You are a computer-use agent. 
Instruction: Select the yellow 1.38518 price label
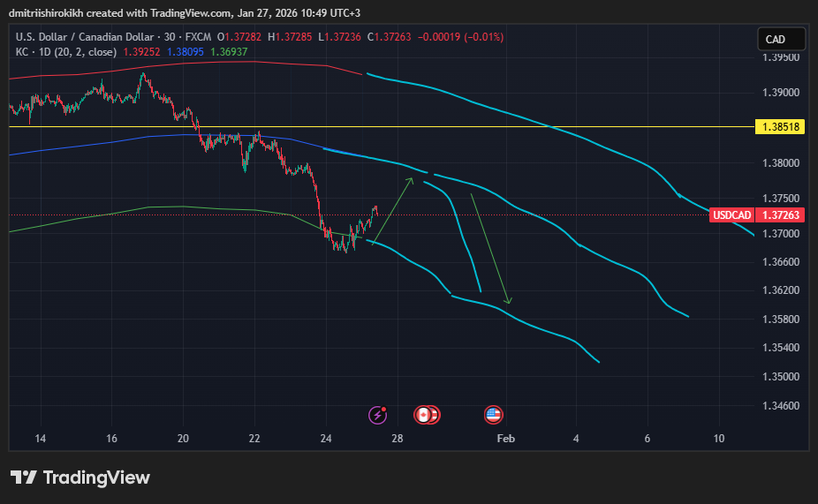coord(780,126)
